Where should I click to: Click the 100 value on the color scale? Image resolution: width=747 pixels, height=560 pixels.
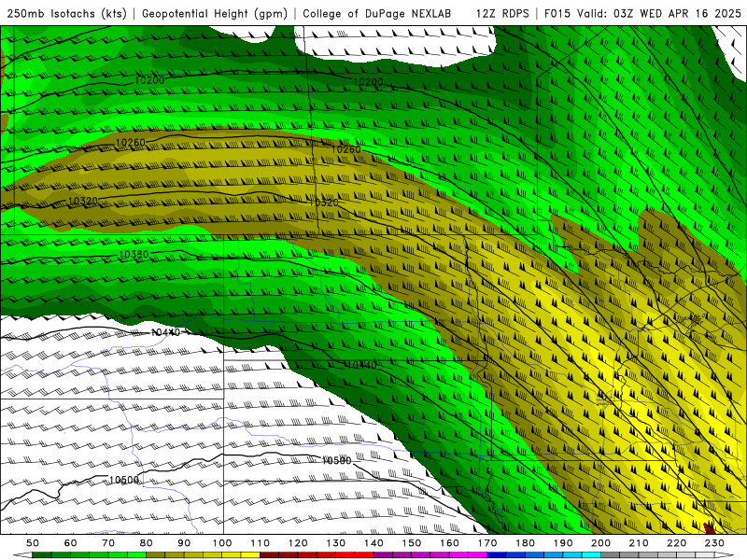(x=222, y=543)
